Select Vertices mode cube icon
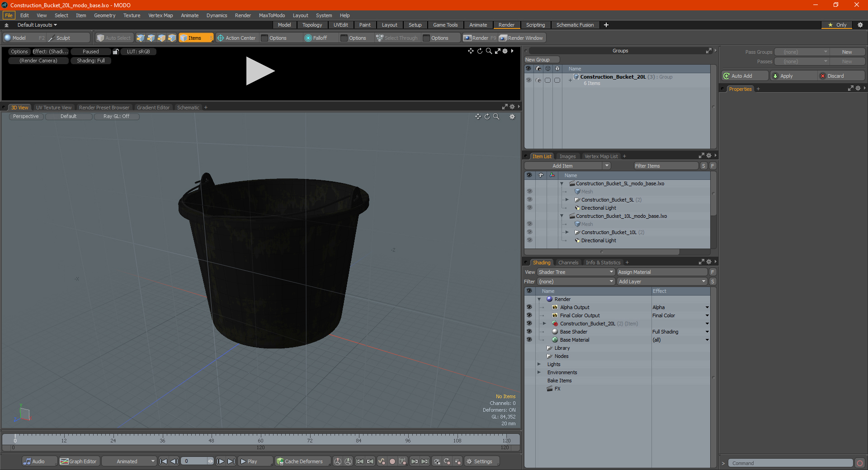Viewport: 868px width, 470px height. coord(141,38)
